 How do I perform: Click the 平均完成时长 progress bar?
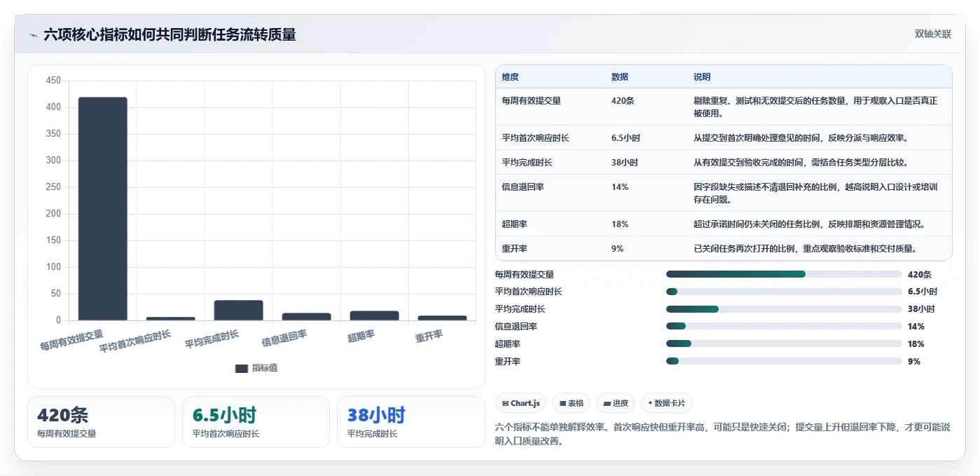click(x=784, y=309)
